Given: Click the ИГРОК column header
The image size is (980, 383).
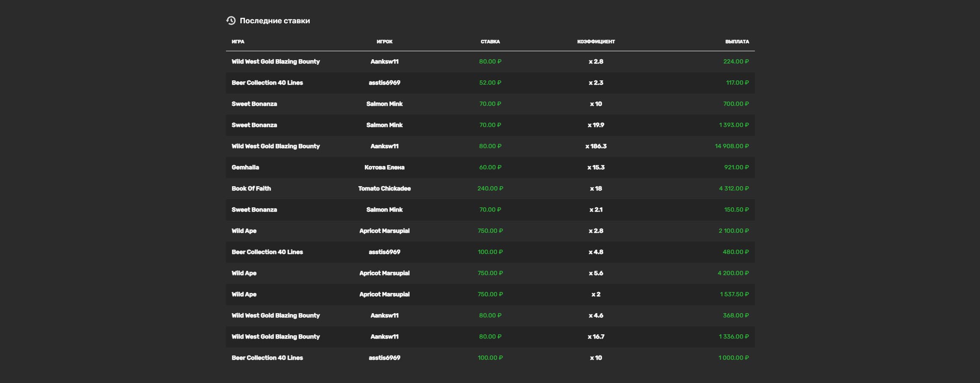Looking at the screenshot, I should pyautogui.click(x=384, y=41).
